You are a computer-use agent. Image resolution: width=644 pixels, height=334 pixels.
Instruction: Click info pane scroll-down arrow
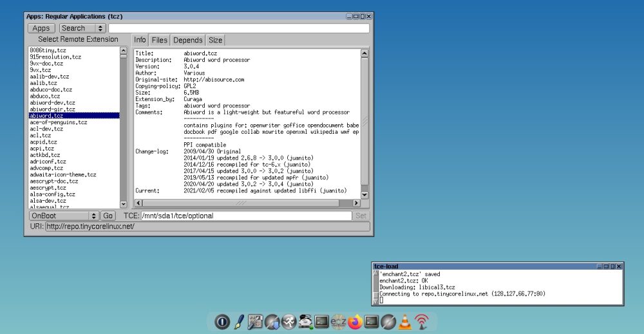365,195
